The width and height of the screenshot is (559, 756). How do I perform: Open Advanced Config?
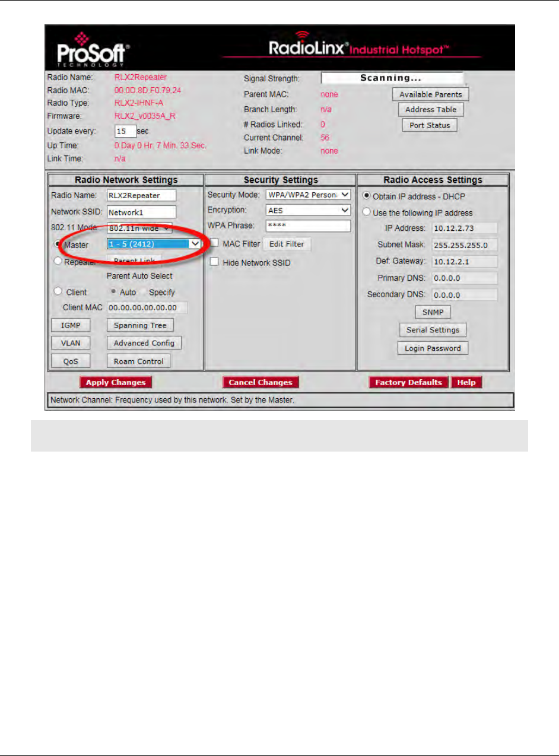point(144,343)
